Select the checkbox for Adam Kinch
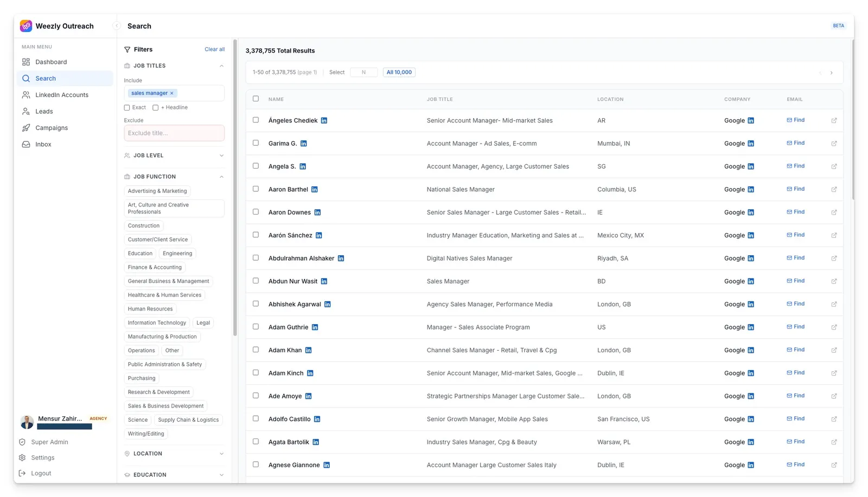Image resolution: width=868 pixels, height=497 pixels. (x=256, y=372)
